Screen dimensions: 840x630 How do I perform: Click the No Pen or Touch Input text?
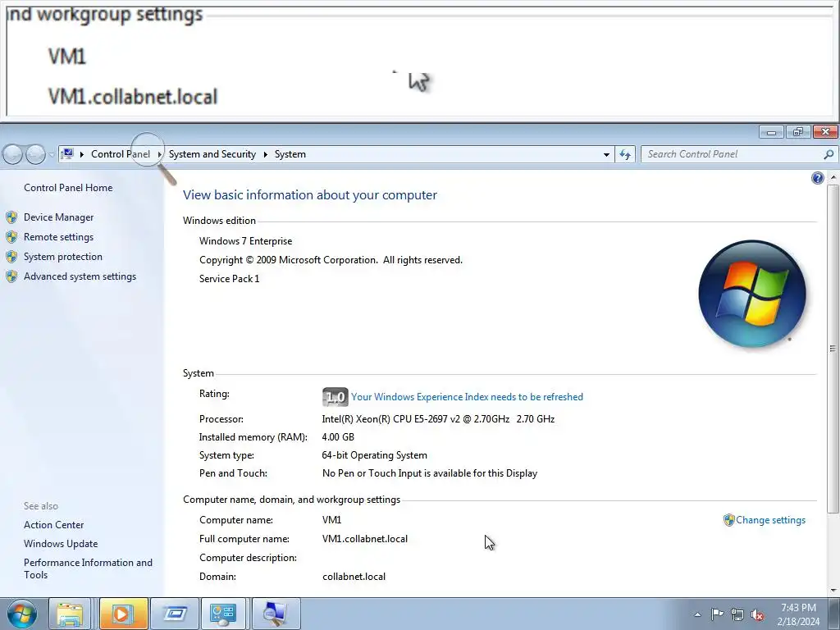click(430, 473)
